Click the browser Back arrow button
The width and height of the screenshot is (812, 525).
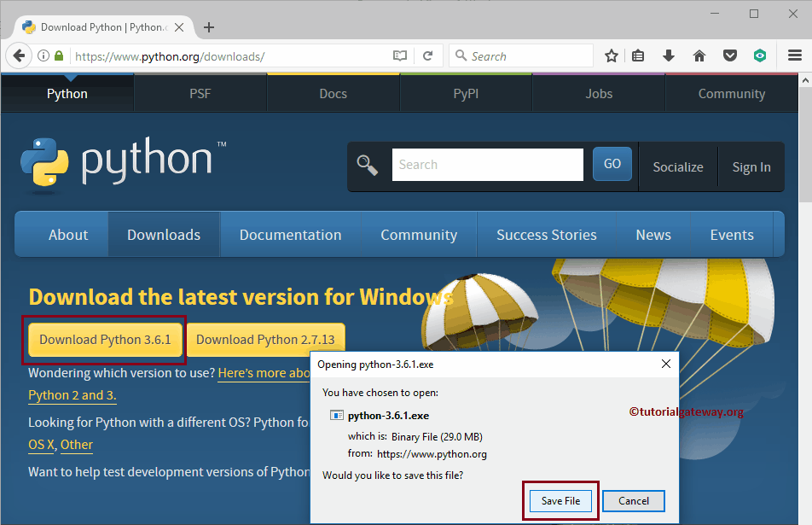point(19,56)
